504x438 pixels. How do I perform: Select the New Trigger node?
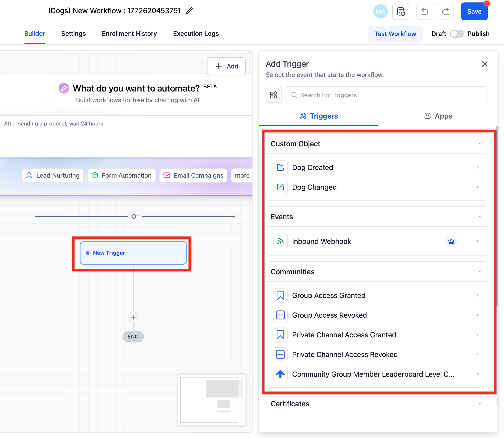(x=133, y=253)
